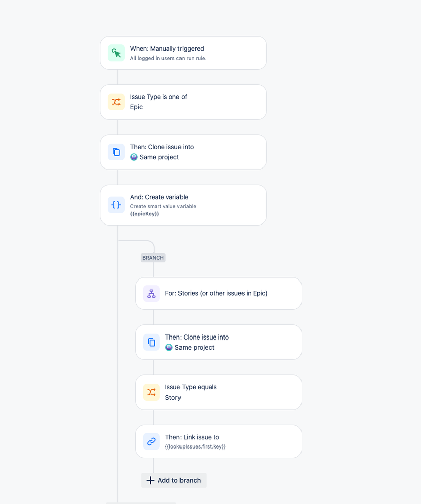421x504 pixels.
Task: Click the plus icon on Add to branch
Action: coord(150,480)
